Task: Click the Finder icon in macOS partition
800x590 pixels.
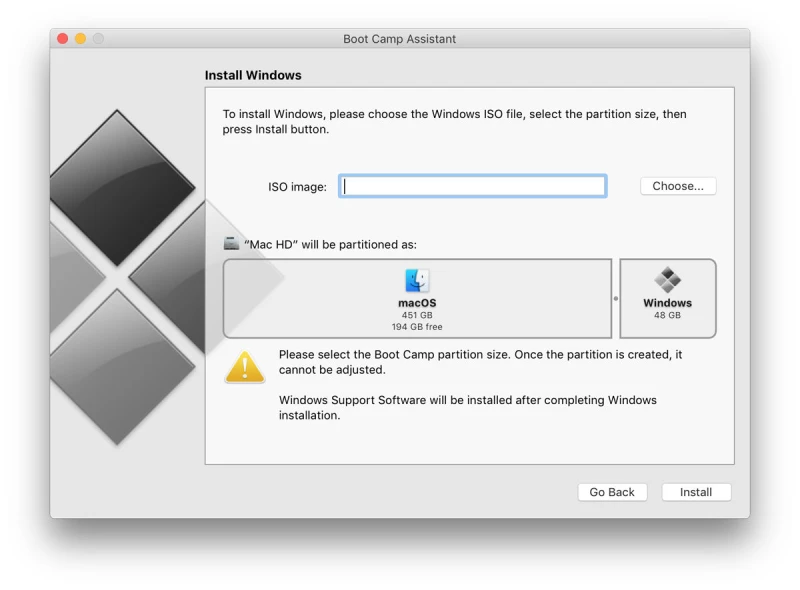Action: tap(417, 281)
